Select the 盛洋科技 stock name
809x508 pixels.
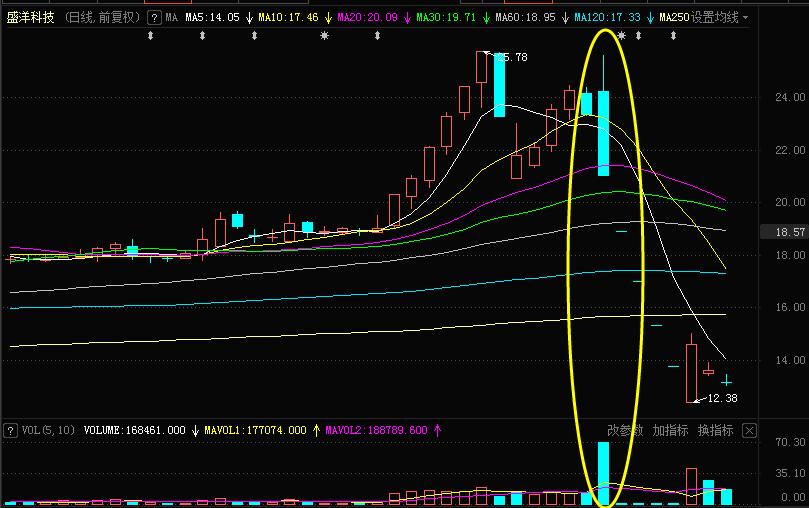30,18
